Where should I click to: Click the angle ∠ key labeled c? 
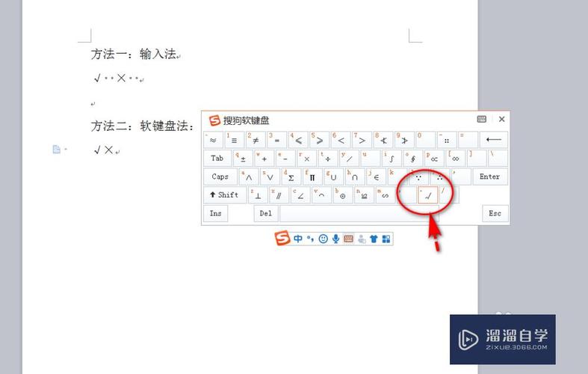tap(300, 195)
